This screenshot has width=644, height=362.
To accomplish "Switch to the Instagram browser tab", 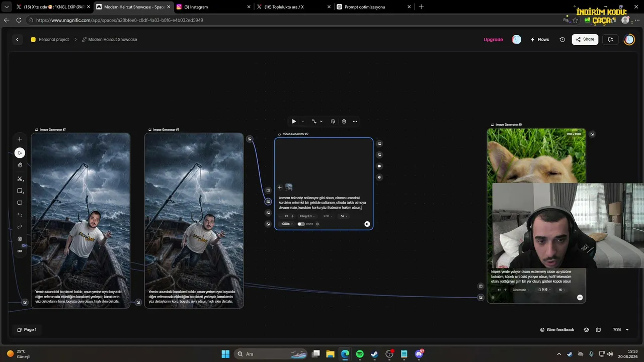I will [x=213, y=7].
